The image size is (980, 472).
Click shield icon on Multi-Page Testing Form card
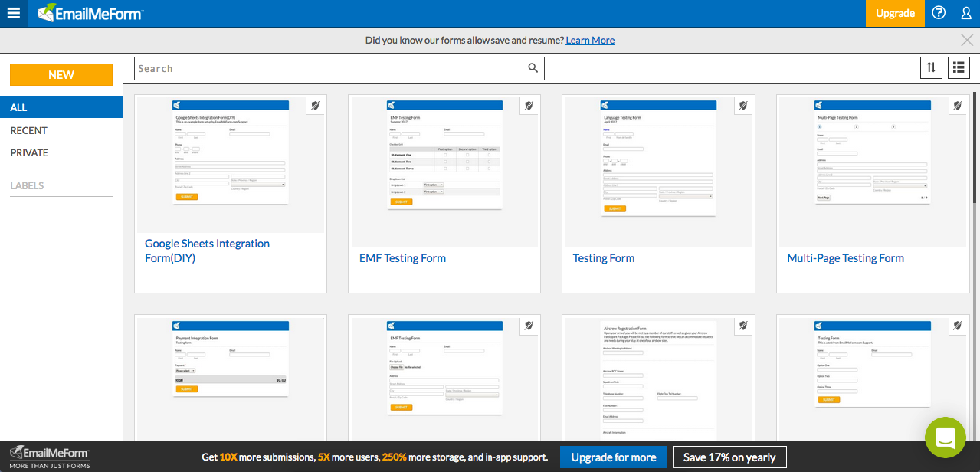[958, 106]
